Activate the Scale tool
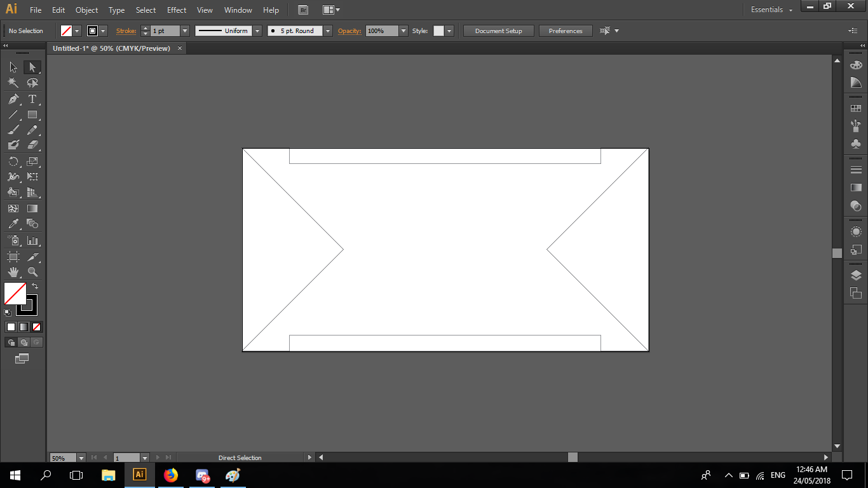This screenshot has height=488, width=868. pos(32,161)
